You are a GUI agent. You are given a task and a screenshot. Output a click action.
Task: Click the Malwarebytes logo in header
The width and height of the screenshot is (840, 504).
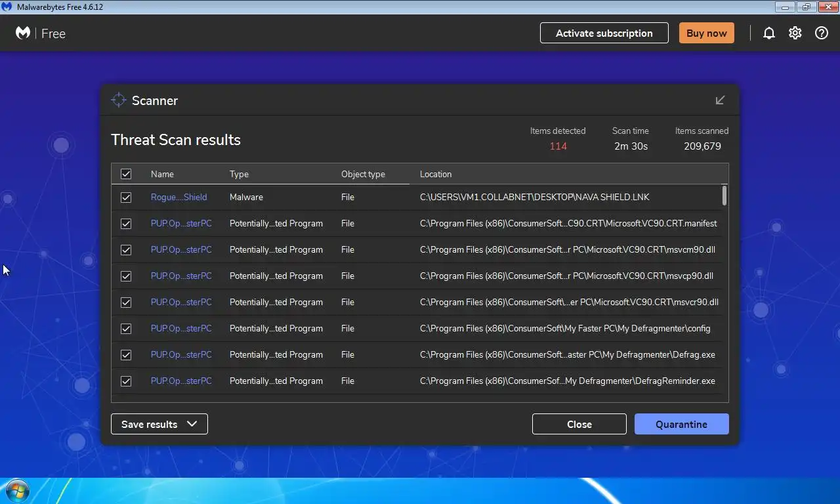[x=23, y=33]
